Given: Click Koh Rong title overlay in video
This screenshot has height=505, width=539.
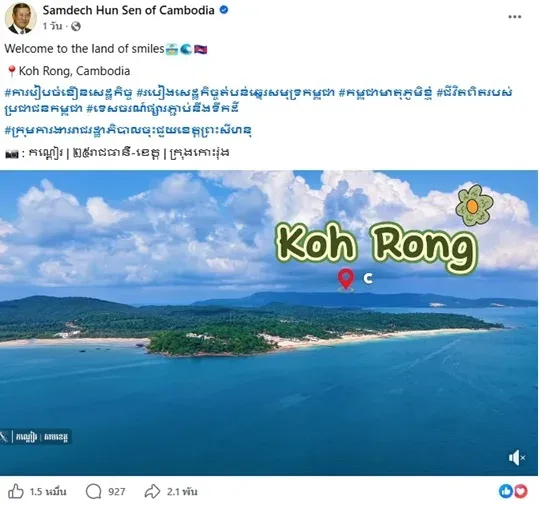Looking at the screenshot, I should [x=377, y=246].
